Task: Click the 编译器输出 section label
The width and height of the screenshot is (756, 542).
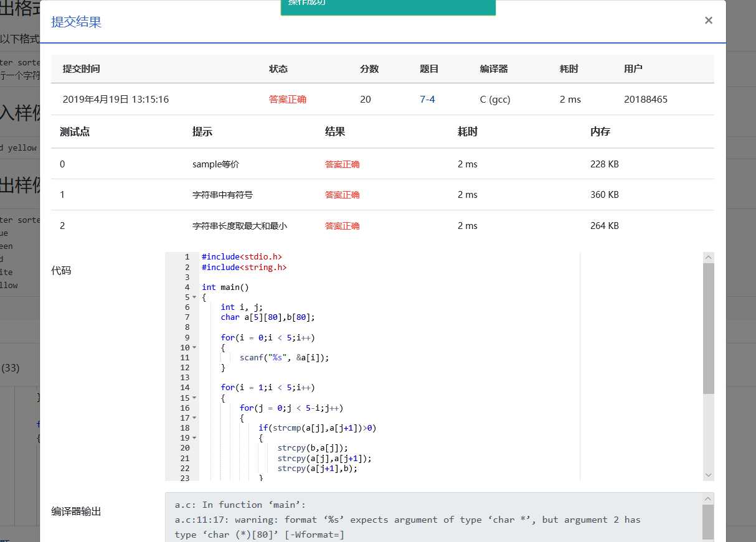Action: [76, 512]
